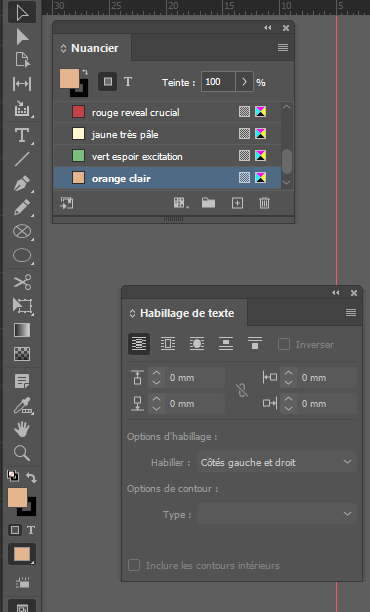Reset default fill and stroke colors
The image size is (370, 612).
tap(13, 476)
